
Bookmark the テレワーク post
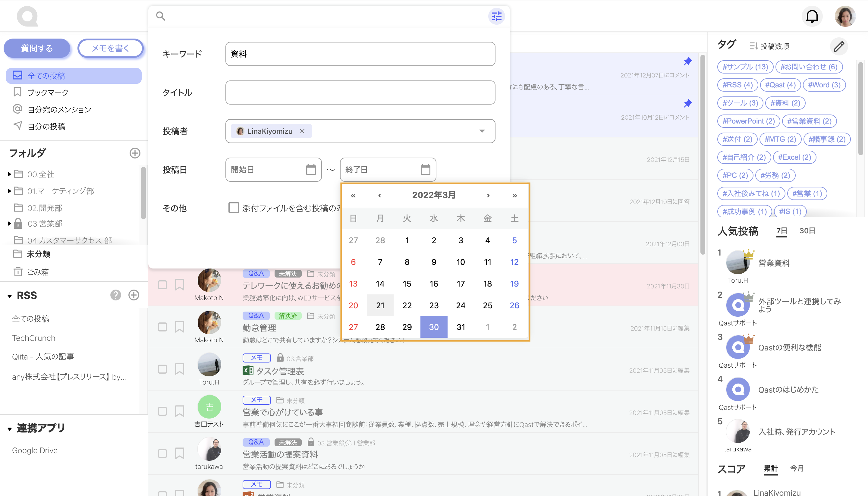click(x=180, y=284)
